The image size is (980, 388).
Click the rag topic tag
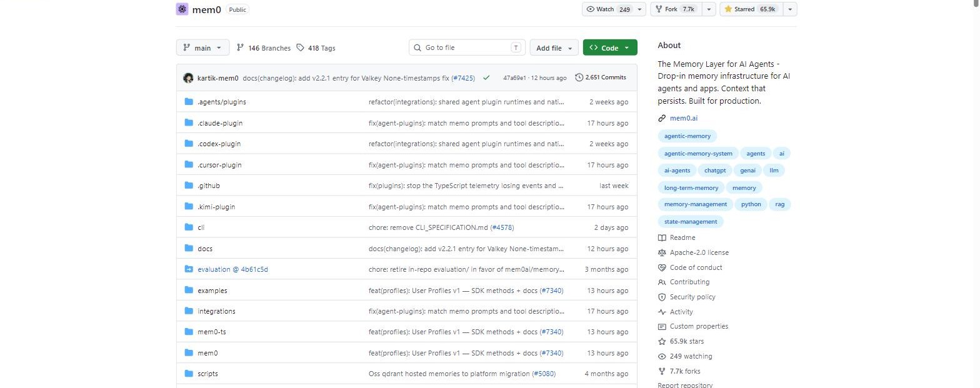point(779,204)
